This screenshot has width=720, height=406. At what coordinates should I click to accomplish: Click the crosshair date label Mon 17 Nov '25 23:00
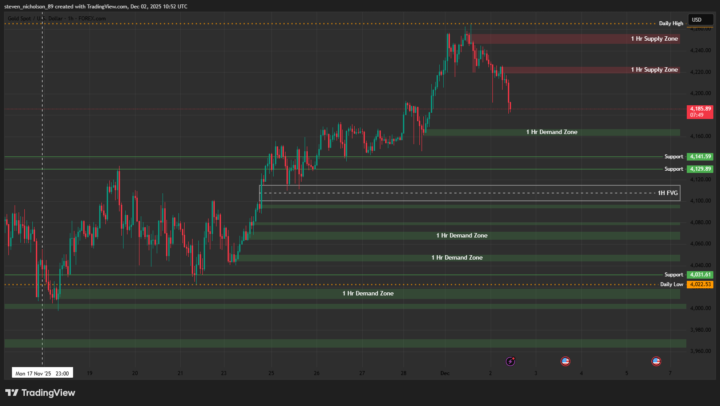[42, 373]
